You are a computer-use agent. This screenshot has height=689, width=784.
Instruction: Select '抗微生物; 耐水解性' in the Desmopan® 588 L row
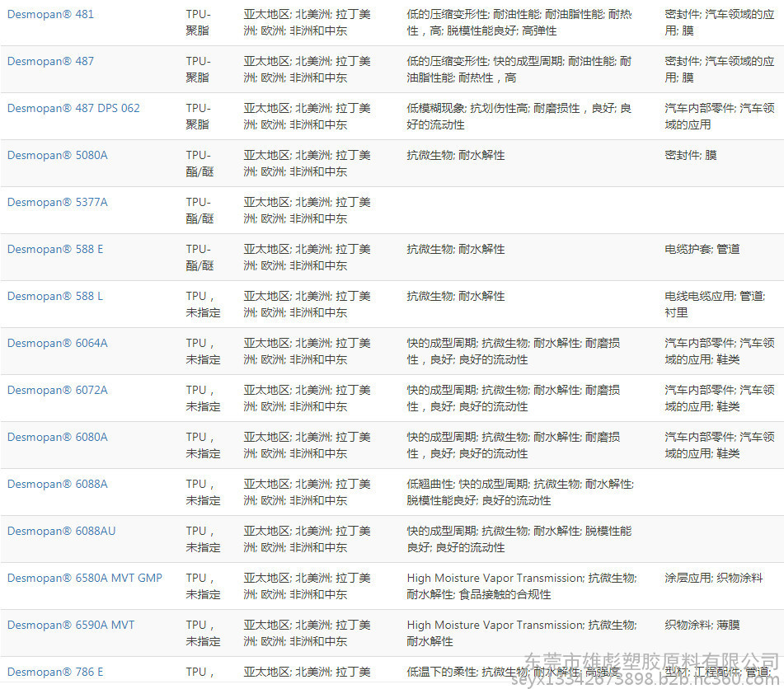coord(456,297)
